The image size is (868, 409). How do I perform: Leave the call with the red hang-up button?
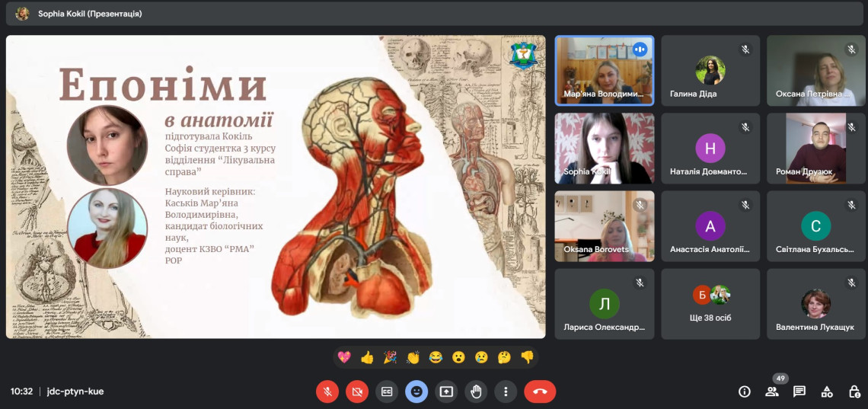point(540,391)
